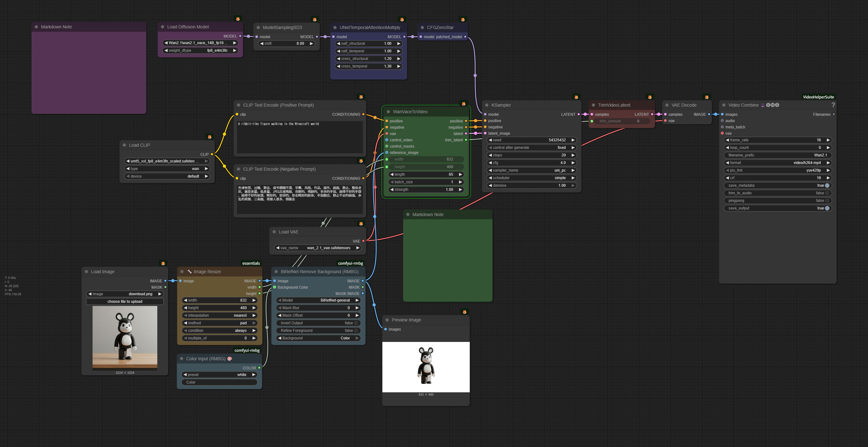
Task: Click the VideoHelperSuite badge label
Action: (818, 97)
